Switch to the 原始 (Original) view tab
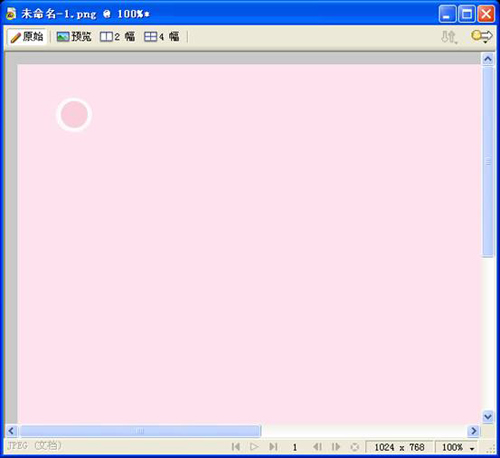 pyautogui.click(x=27, y=37)
